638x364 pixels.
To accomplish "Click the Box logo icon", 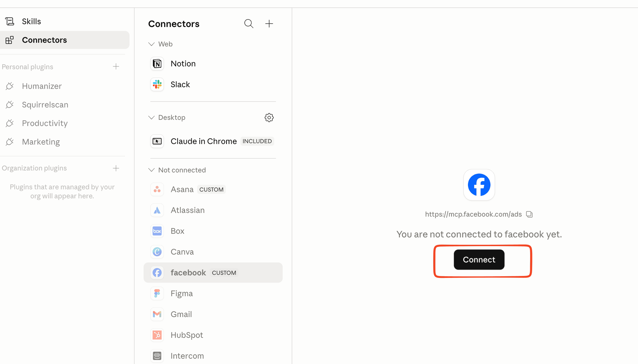I will pos(157,231).
